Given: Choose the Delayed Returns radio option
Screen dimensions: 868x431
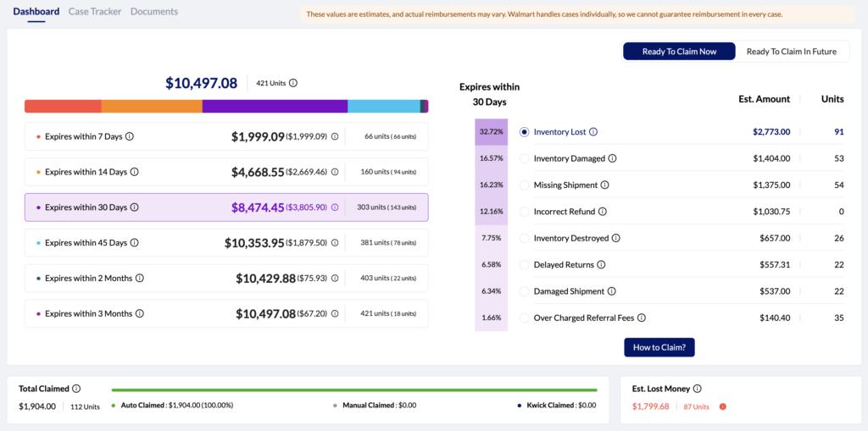Looking at the screenshot, I should point(524,265).
